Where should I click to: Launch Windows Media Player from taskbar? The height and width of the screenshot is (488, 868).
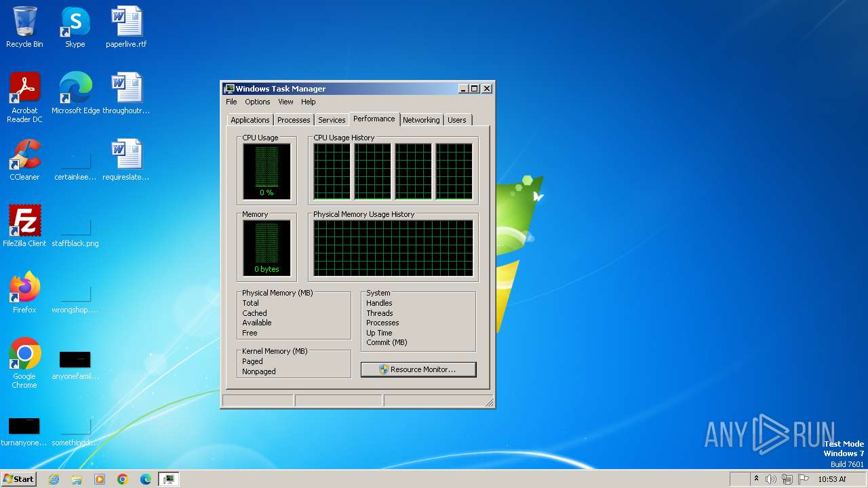click(x=100, y=479)
